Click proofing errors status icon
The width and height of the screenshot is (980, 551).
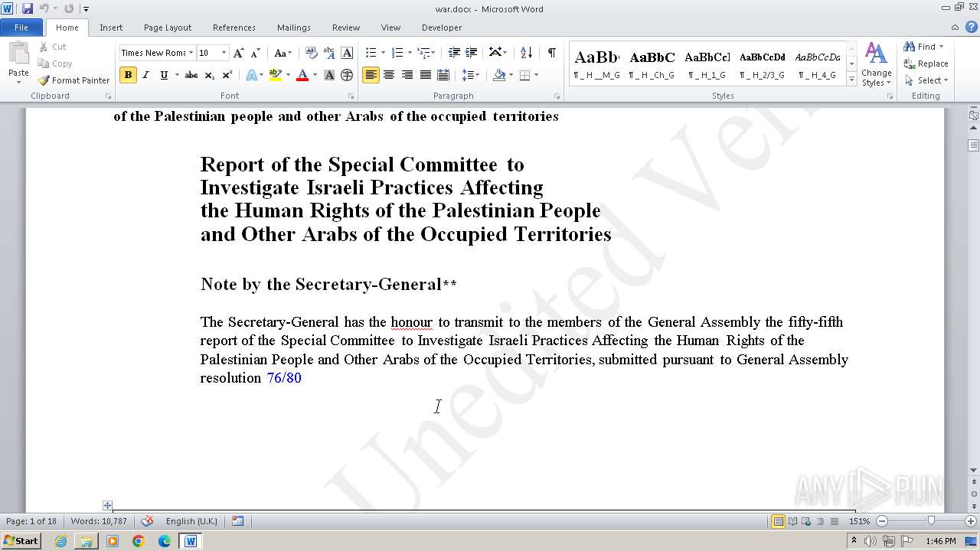click(x=147, y=521)
